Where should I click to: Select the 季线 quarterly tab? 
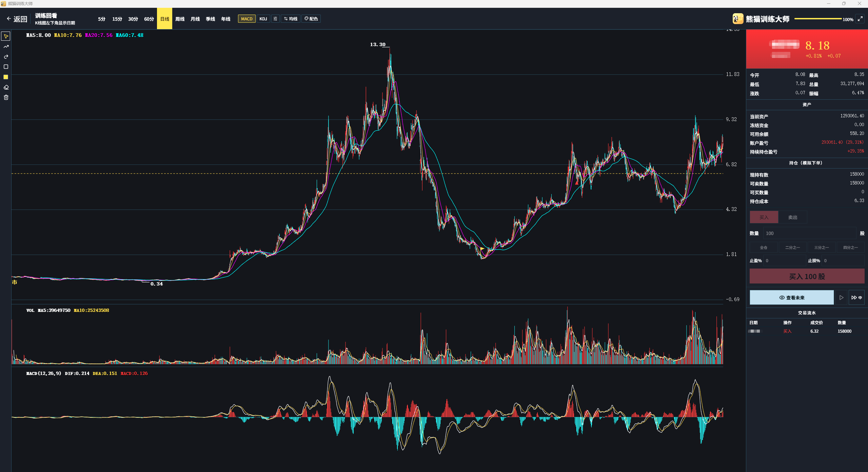210,19
